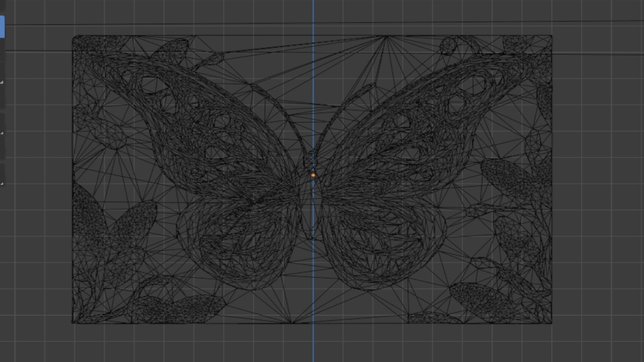The height and width of the screenshot is (362, 644).
Task: Expand the Scale tool's corner triangle flyout
Action: 2,82
